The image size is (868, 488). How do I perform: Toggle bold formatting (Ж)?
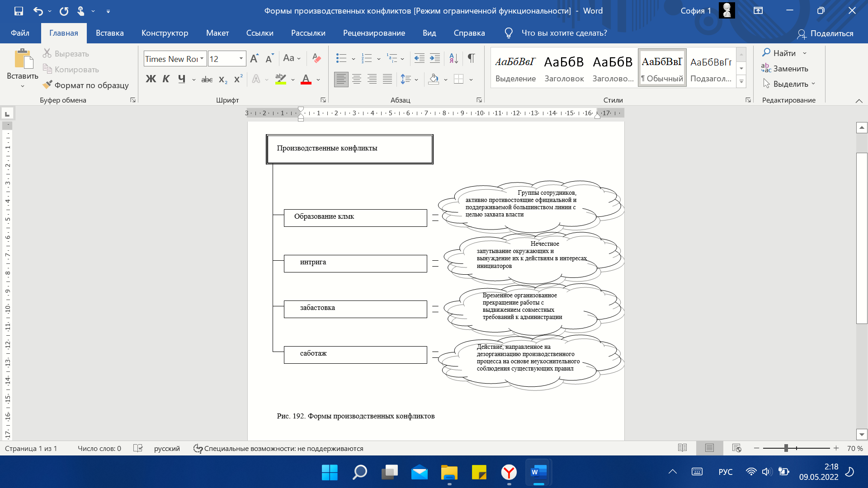point(151,79)
